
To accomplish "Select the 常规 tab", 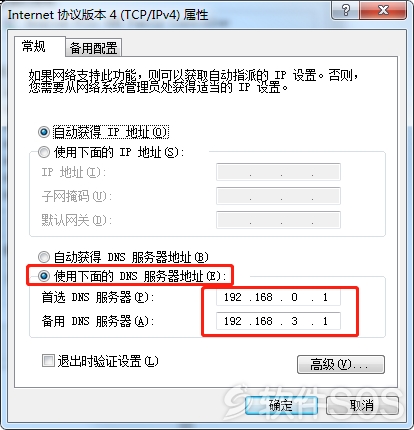I will pyautogui.click(x=34, y=46).
